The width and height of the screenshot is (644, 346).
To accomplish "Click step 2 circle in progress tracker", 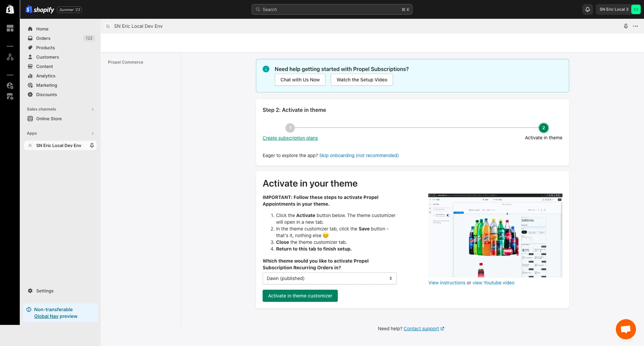I will (x=544, y=128).
